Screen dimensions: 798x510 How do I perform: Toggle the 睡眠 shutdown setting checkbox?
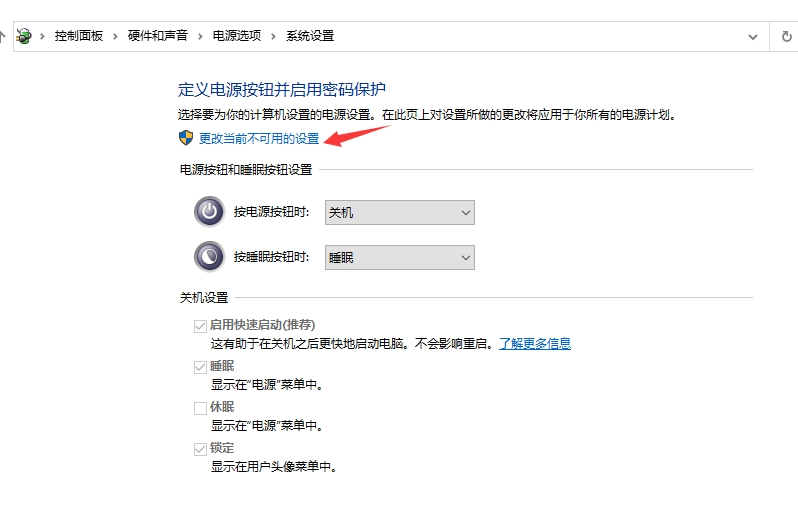click(x=200, y=367)
